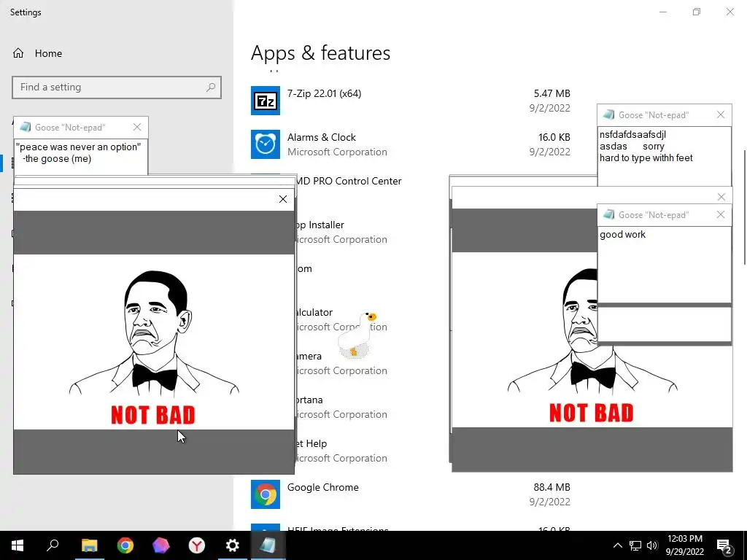Launch Chrome from the taskbar
The height and width of the screenshot is (560, 747).
coord(125,545)
